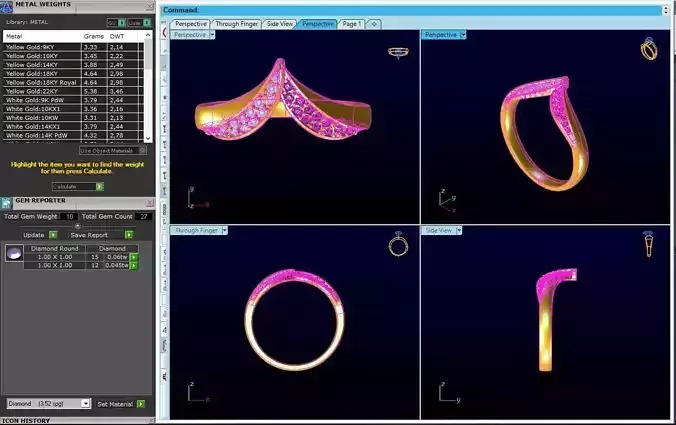Image resolution: width=676 pixels, height=425 pixels.
Task: Click the Update button
Action: [40, 235]
